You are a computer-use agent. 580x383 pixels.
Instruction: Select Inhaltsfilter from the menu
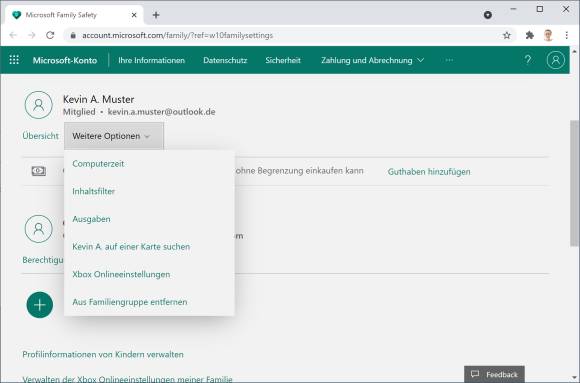tap(94, 191)
